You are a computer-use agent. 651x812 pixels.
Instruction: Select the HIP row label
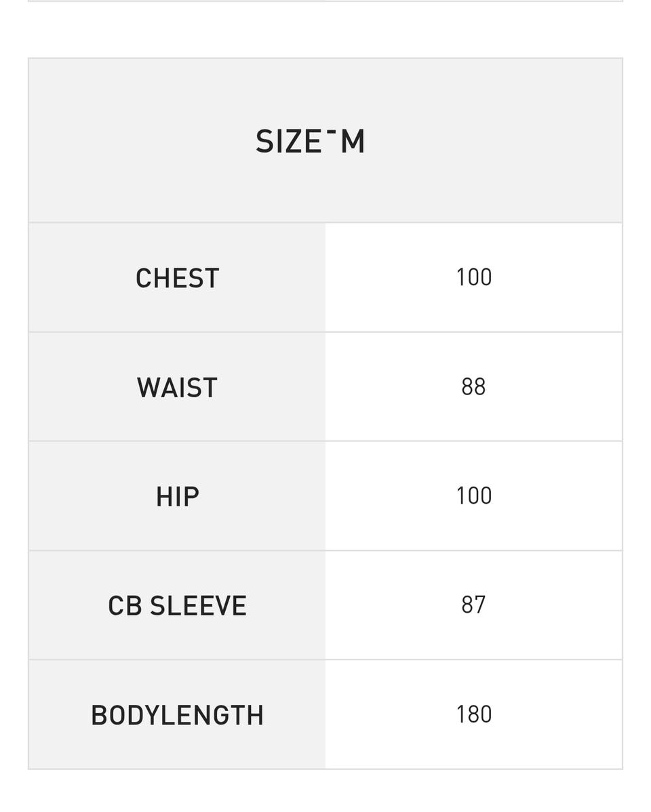(x=177, y=497)
